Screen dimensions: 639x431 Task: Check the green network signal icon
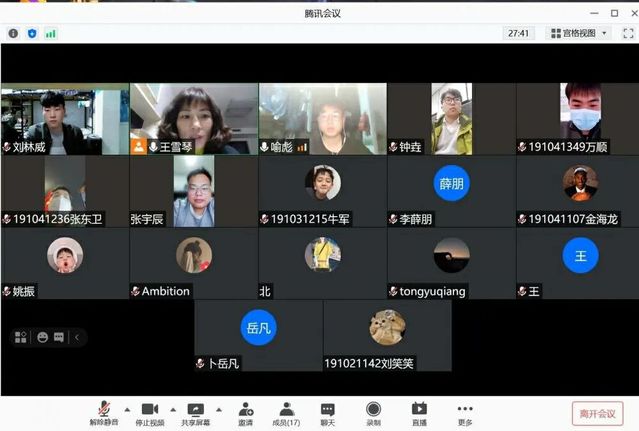coord(50,33)
